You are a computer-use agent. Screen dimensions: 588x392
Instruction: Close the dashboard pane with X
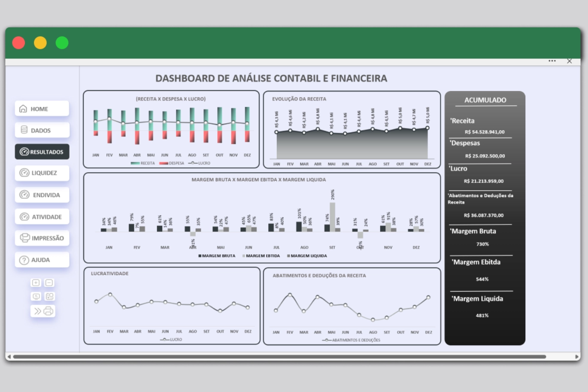tap(570, 61)
